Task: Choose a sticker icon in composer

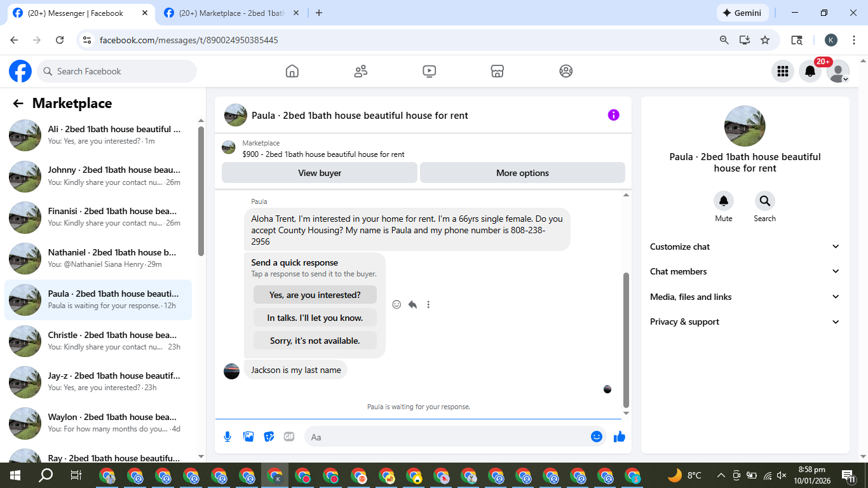Action: click(x=269, y=437)
